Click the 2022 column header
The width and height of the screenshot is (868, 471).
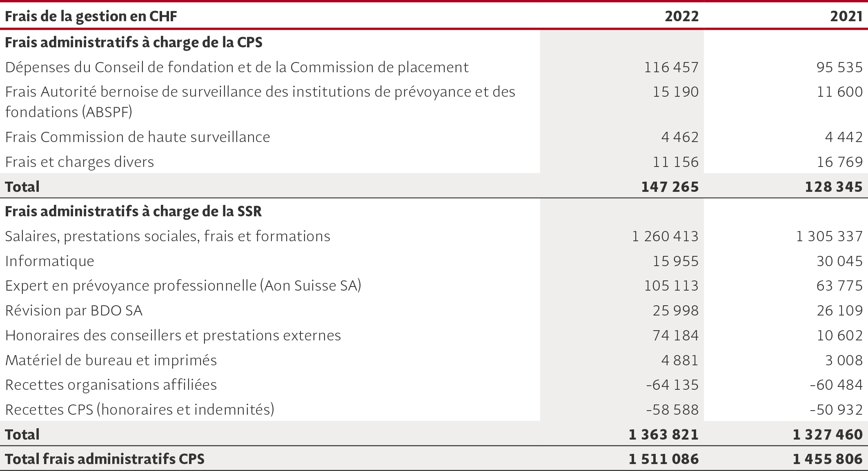(681, 16)
